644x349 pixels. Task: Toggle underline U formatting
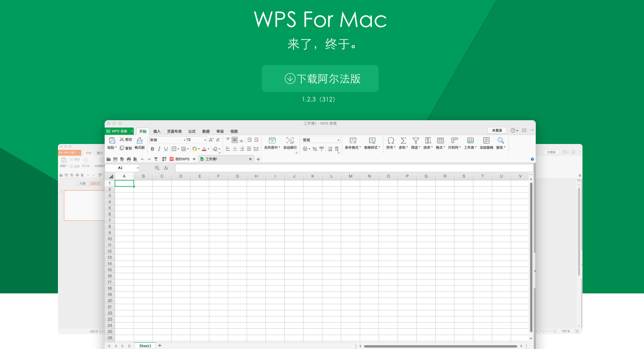166,149
